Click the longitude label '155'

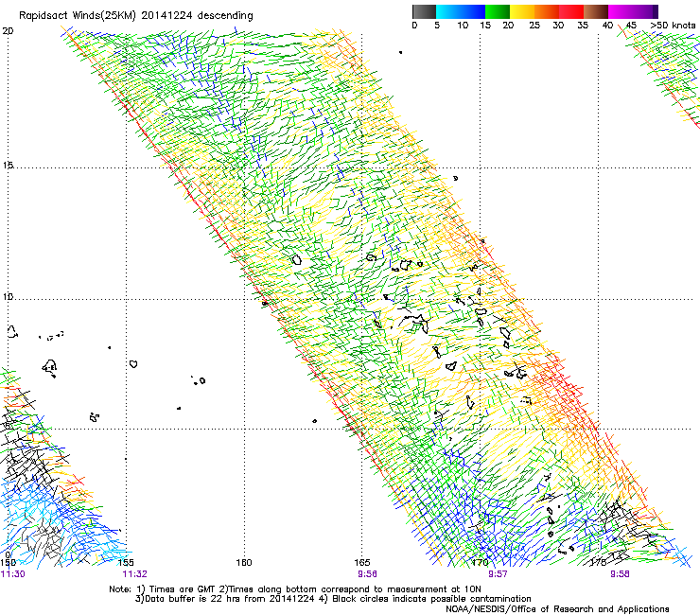[126, 563]
